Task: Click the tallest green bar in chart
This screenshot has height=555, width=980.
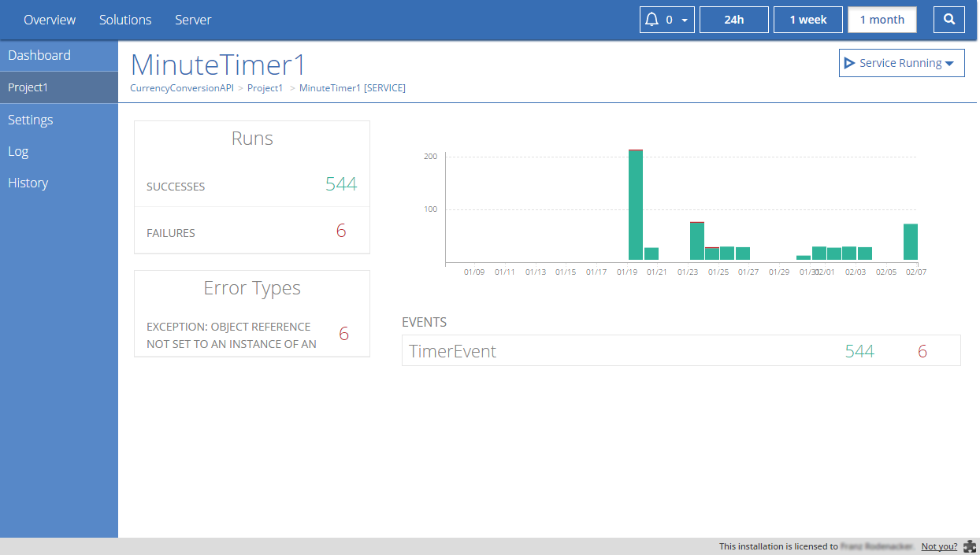Action: tap(636, 205)
